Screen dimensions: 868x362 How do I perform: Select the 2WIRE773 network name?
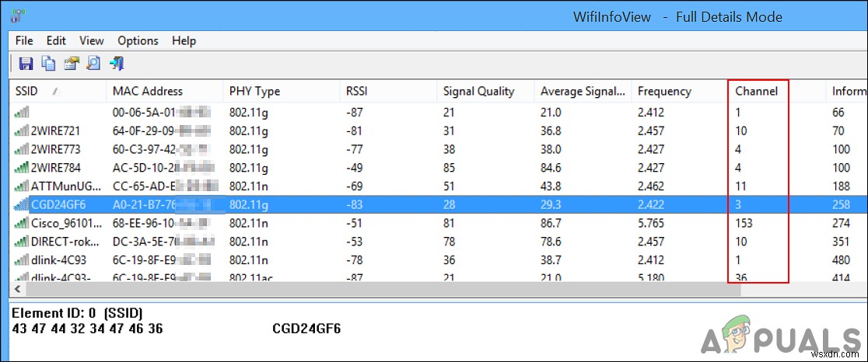pyautogui.click(x=55, y=149)
